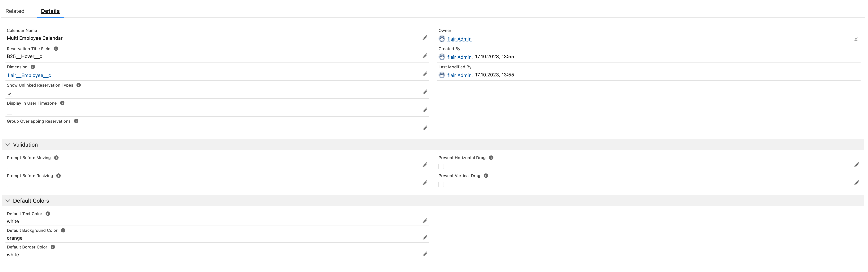Click info icon next to Default Text Color
This screenshot has width=868, height=272.
point(48,214)
